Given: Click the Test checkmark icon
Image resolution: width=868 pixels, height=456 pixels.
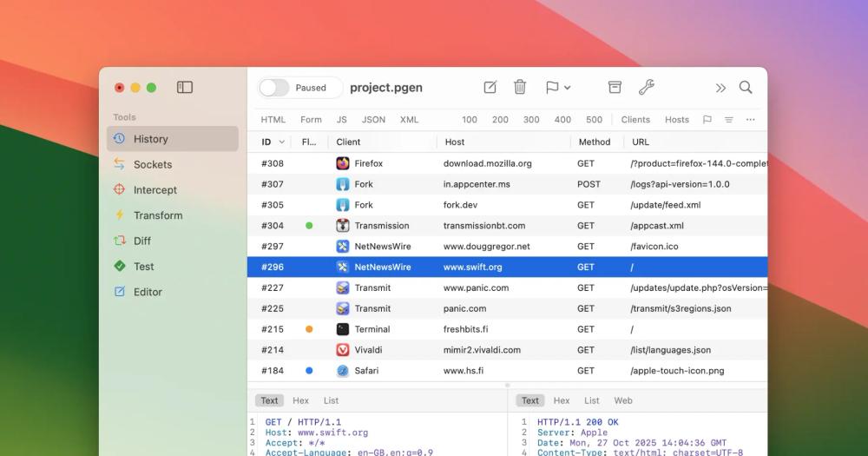Looking at the screenshot, I should pos(120,266).
